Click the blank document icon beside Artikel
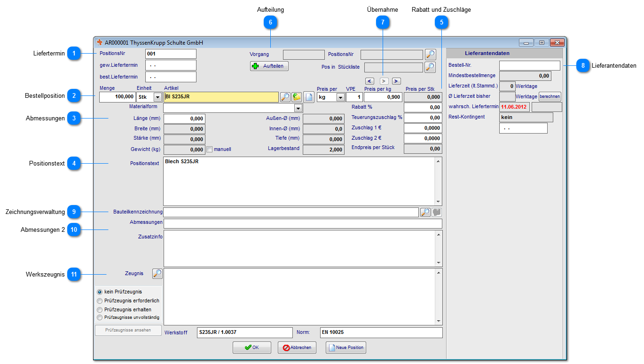Screen dimensions: 644x364 tap(308, 97)
